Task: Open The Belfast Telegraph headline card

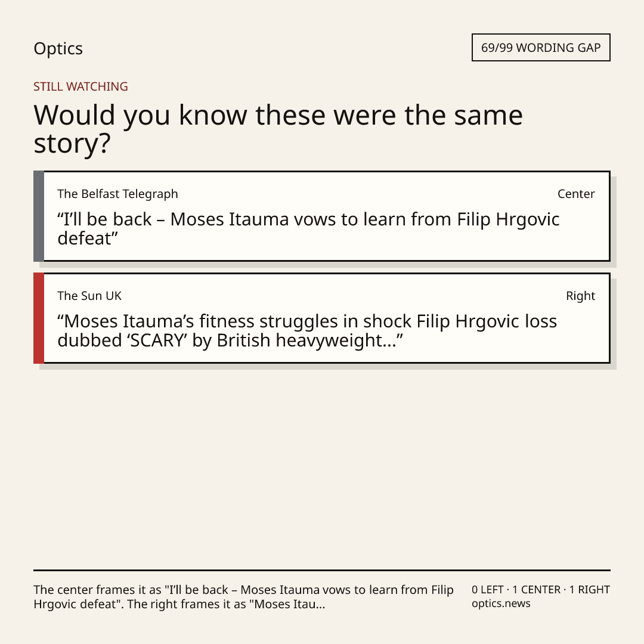Action: (322, 216)
